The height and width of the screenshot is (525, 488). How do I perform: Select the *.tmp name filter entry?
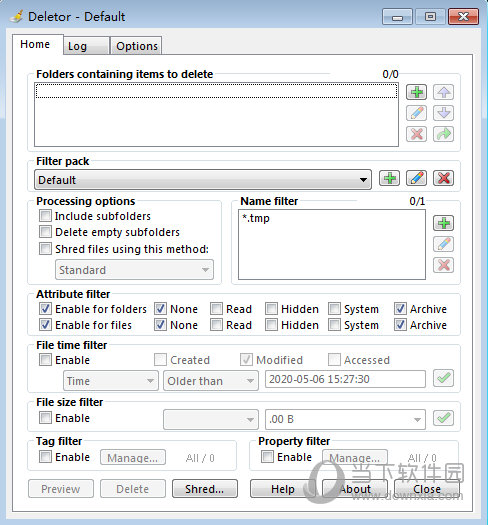pos(256,218)
